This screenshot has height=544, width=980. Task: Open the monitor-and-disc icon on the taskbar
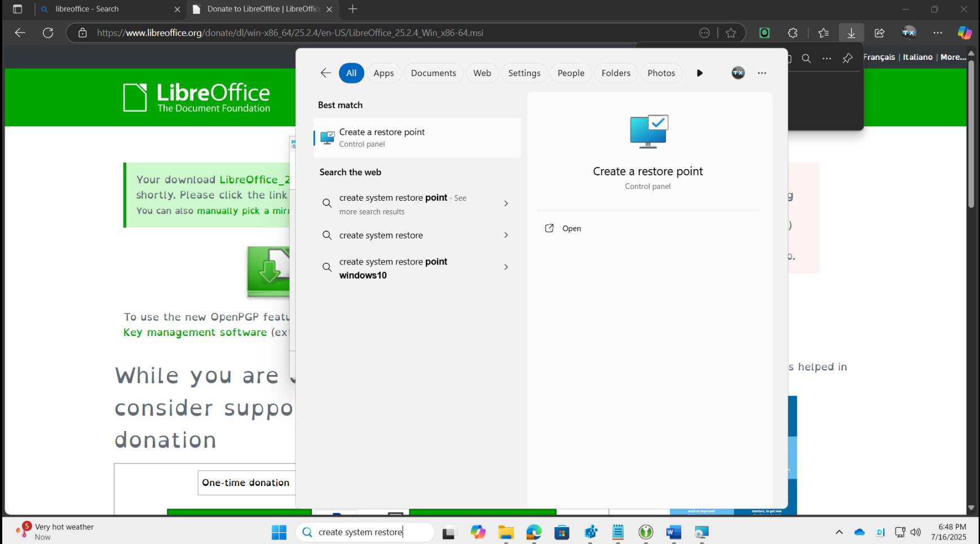point(701,532)
